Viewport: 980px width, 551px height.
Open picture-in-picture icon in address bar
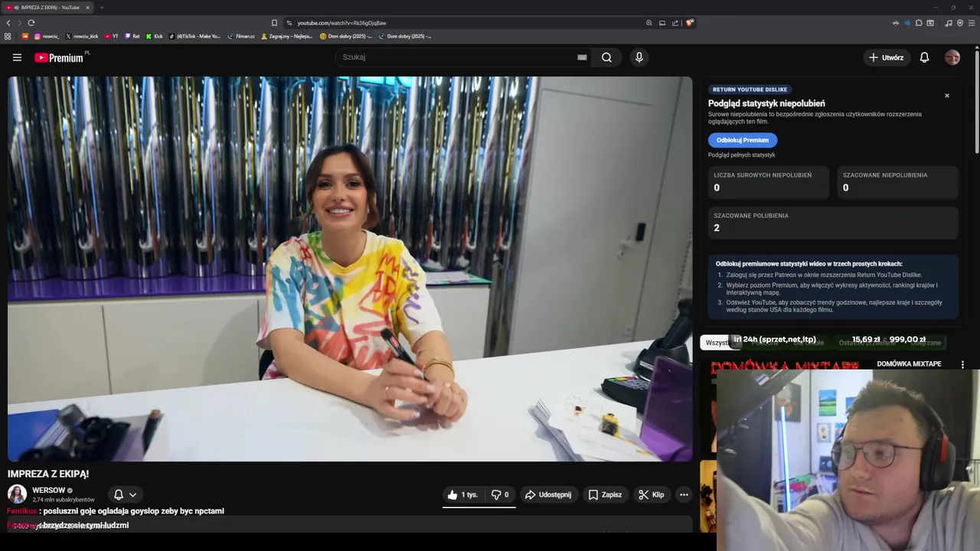pyautogui.click(x=662, y=23)
